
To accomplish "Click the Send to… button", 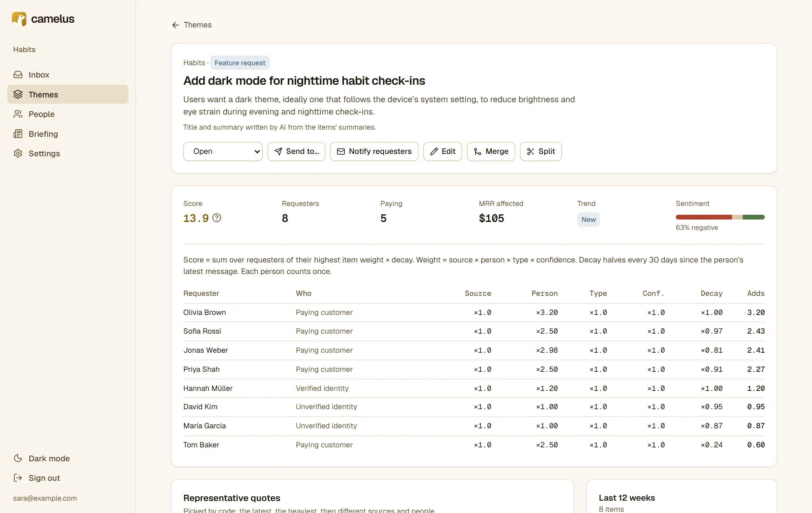I will tap(296, 152).
